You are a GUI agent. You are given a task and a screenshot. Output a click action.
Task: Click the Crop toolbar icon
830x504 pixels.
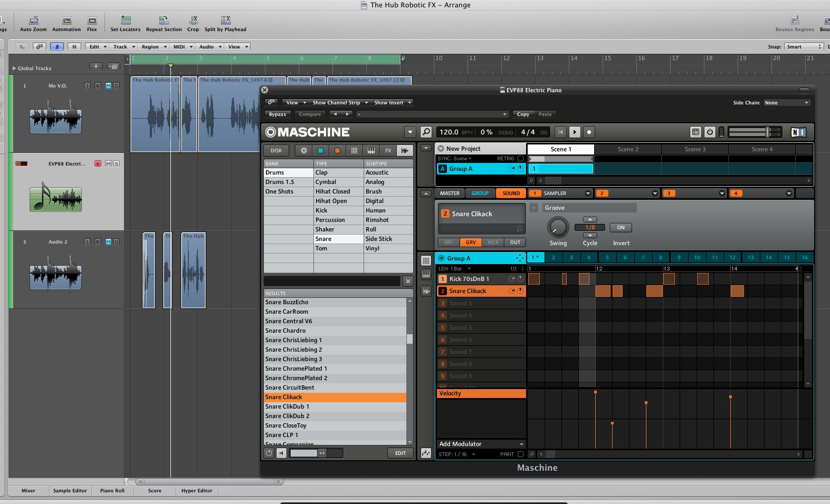click(x=193, y=21)
